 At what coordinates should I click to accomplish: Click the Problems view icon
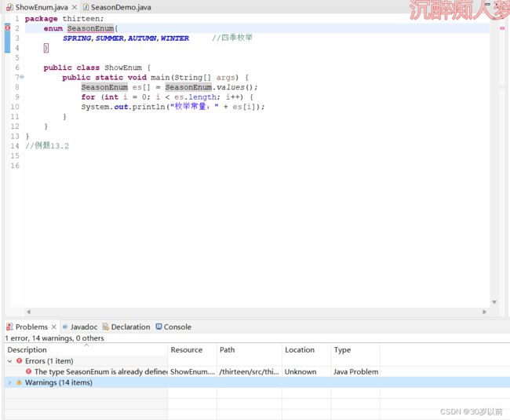pyautogui.click(x=9, y=327)
